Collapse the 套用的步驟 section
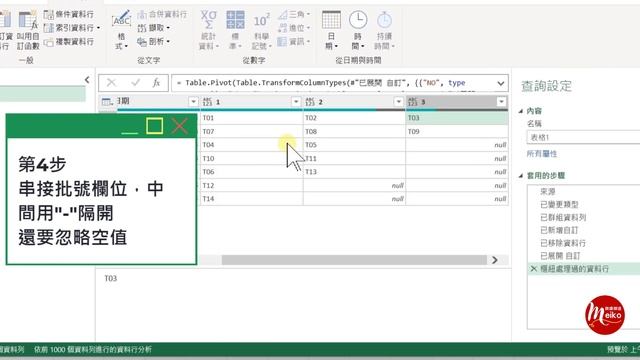Viewport: 640px width, 360px height. tap(521, 176)
